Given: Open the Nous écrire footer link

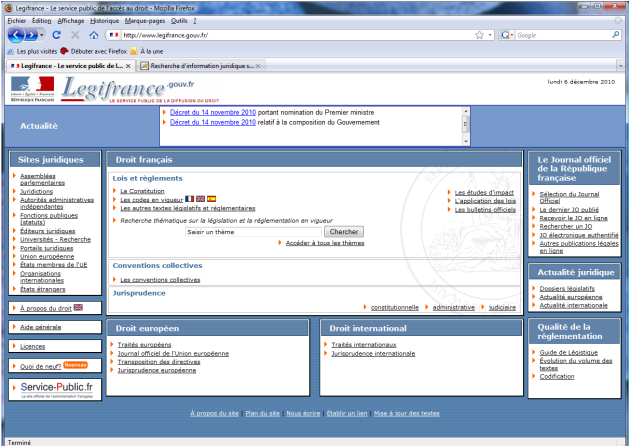Looking at the screenshot, I should [303, 413].
